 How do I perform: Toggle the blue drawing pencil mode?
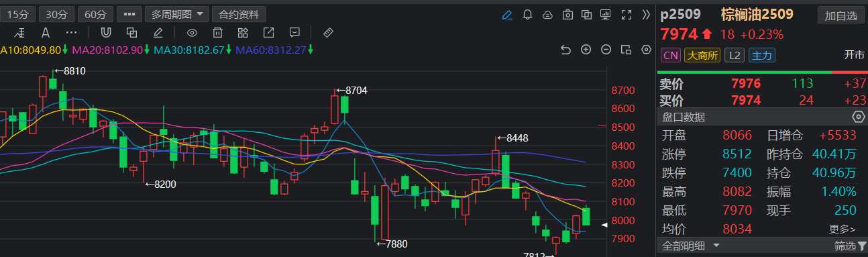tap(507, 14)
